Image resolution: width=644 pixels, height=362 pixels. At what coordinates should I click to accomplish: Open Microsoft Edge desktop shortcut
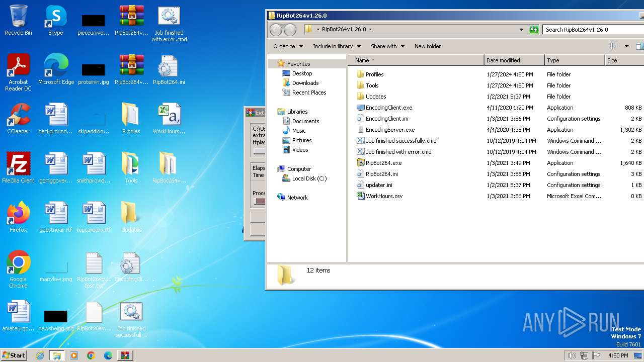tap(56, 70)
